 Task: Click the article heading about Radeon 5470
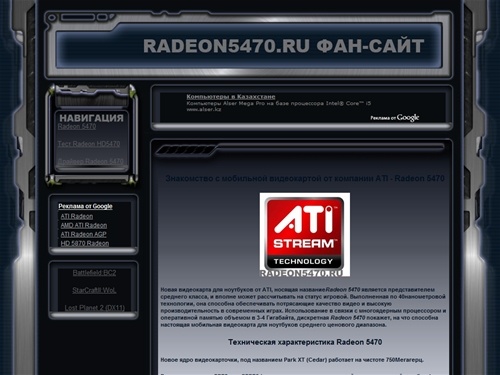pyautogui.click(x=305, y=178)
